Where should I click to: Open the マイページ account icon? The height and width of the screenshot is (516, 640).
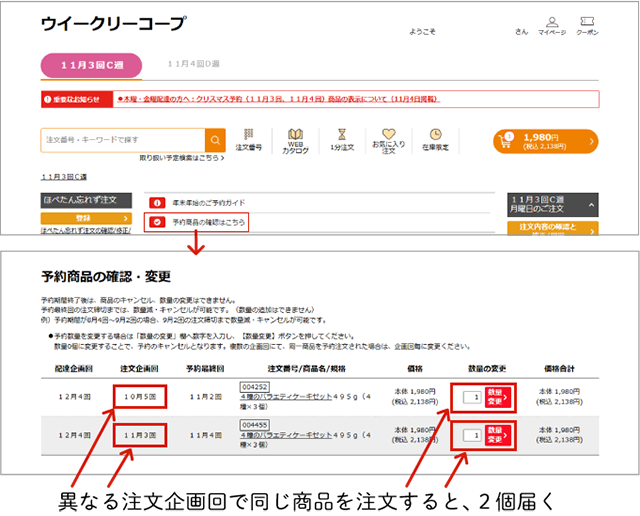552,26
